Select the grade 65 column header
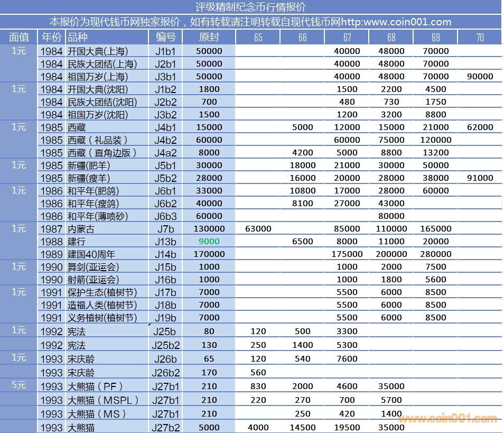 coord(258,37)
